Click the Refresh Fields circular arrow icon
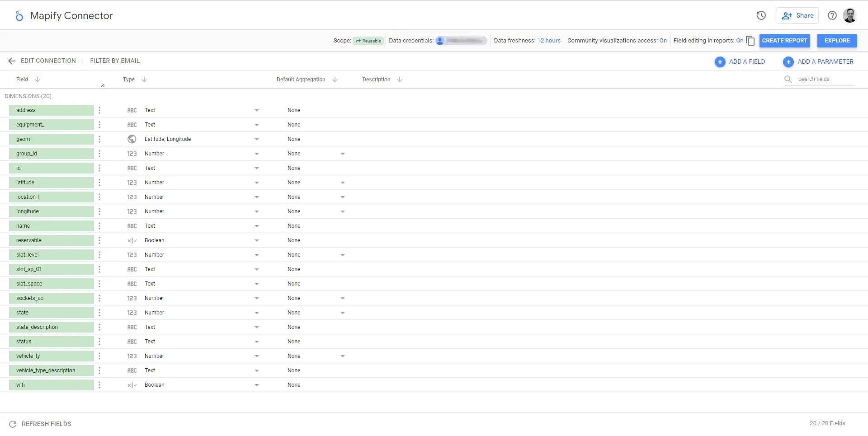This screenshot has height=436, width=868. point(13,424)
